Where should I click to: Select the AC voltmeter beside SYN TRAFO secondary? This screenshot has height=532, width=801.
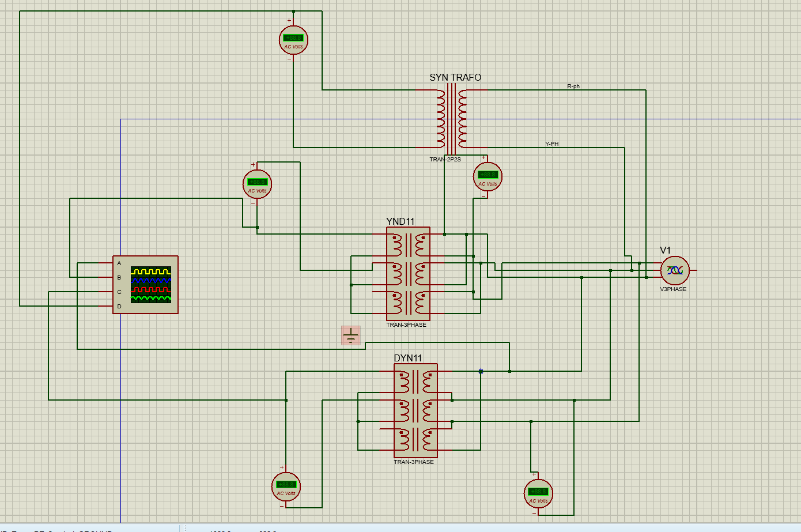coord(487,176)
